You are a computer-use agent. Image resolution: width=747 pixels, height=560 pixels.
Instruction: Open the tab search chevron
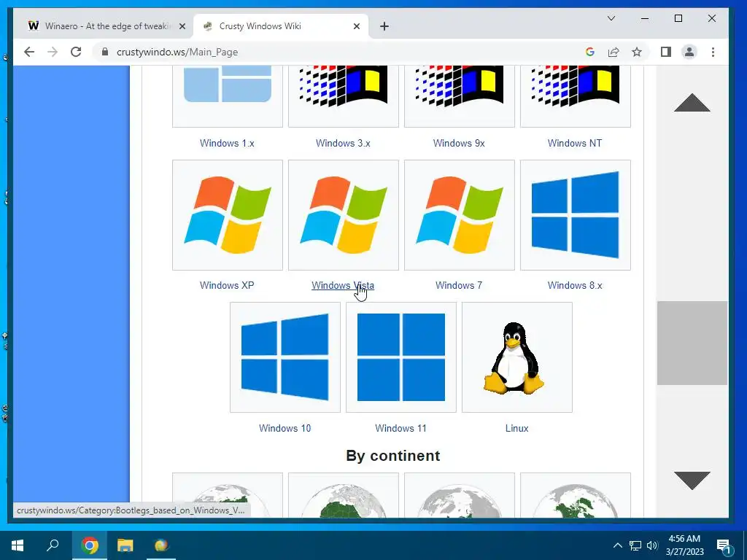(x=611, y=18)
